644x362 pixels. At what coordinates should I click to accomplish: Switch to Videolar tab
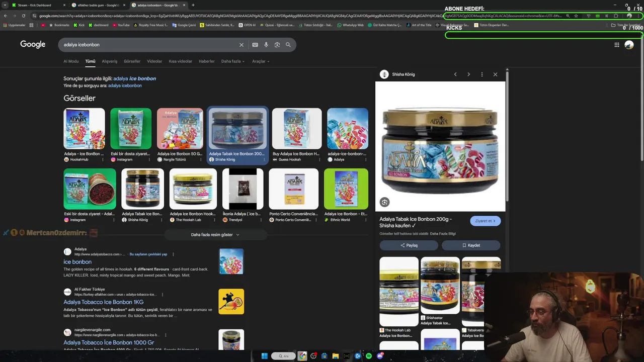[154, 61]
